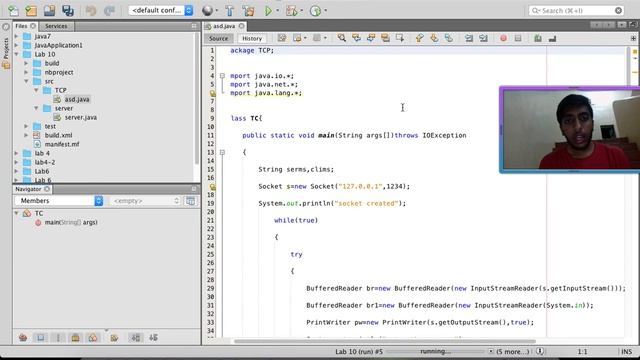
Task: Select build.xml in the file tree
Action: click(58, 135)
